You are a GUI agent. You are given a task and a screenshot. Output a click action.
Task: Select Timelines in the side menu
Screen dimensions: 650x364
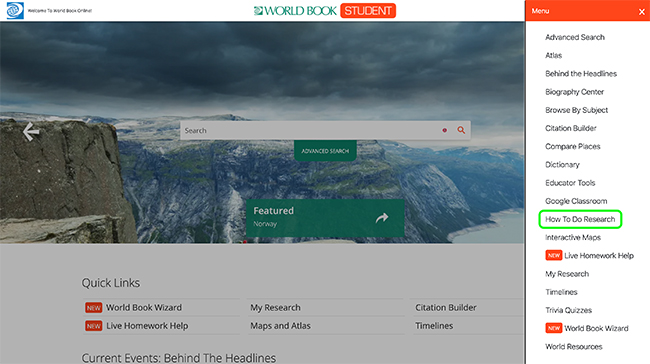561,292
